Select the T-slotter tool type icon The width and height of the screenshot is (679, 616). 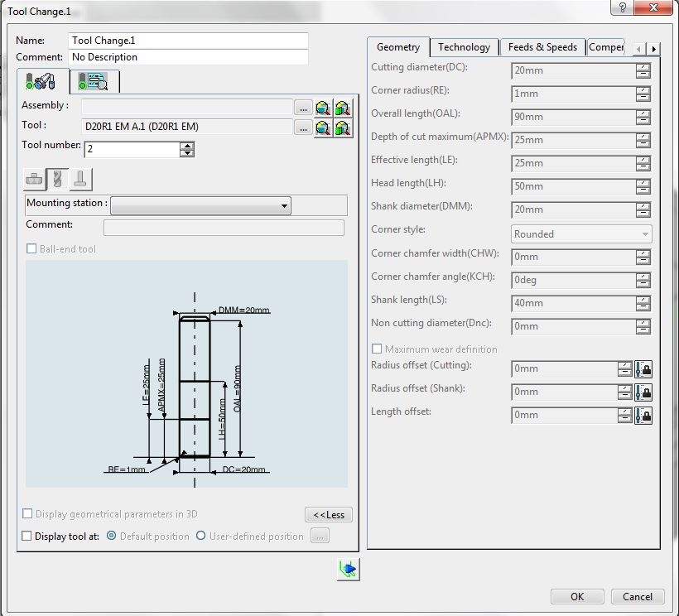tap(80, 178)
